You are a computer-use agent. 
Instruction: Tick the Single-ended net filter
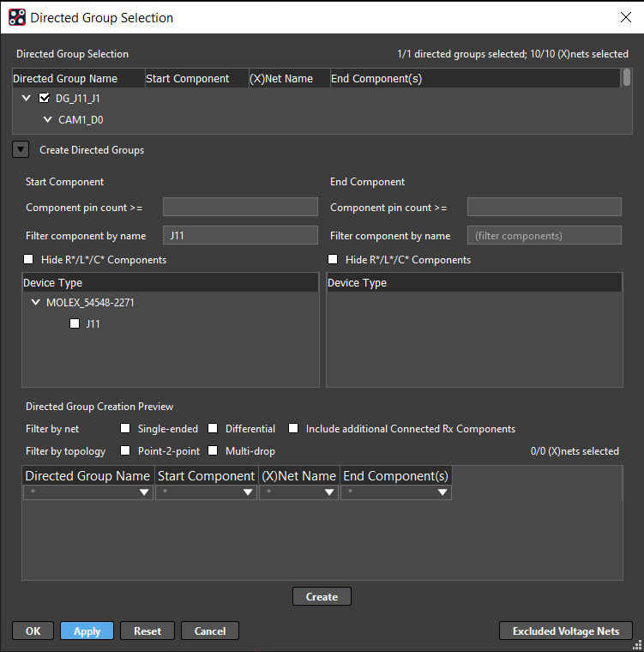pyautogui.click(x=126, y=429)
